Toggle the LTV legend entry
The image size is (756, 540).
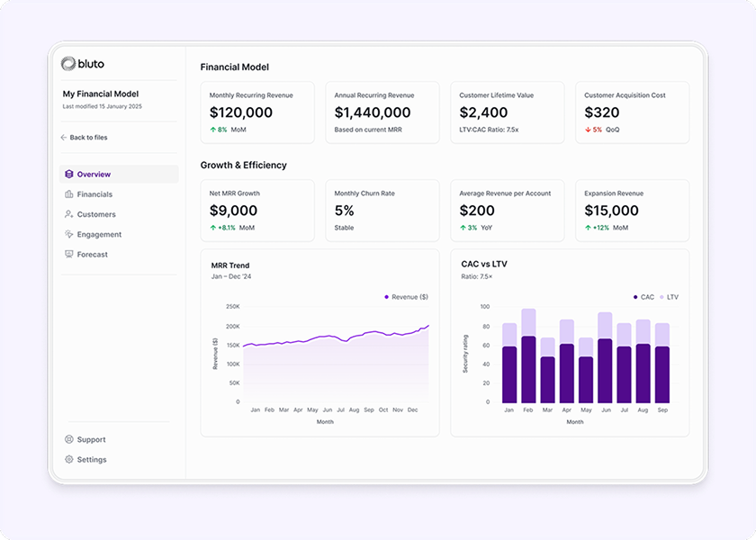pyautogui.click(x=669, y=296)
